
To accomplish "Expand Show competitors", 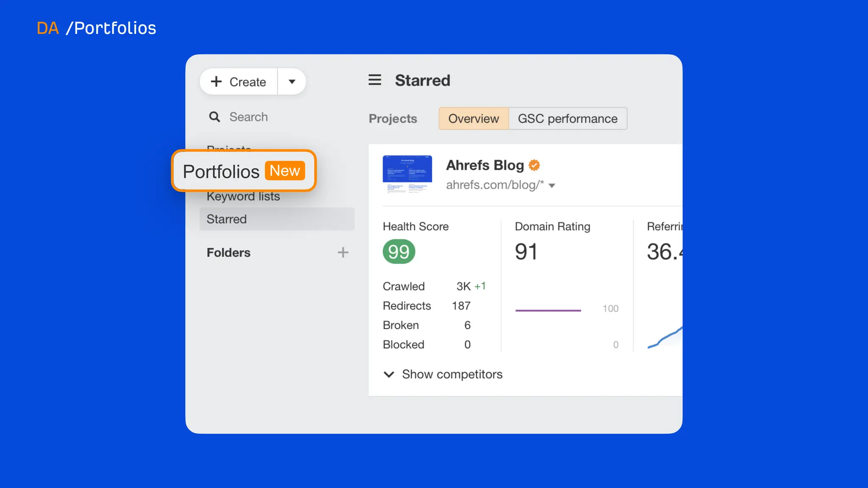I will coord(443,374).
